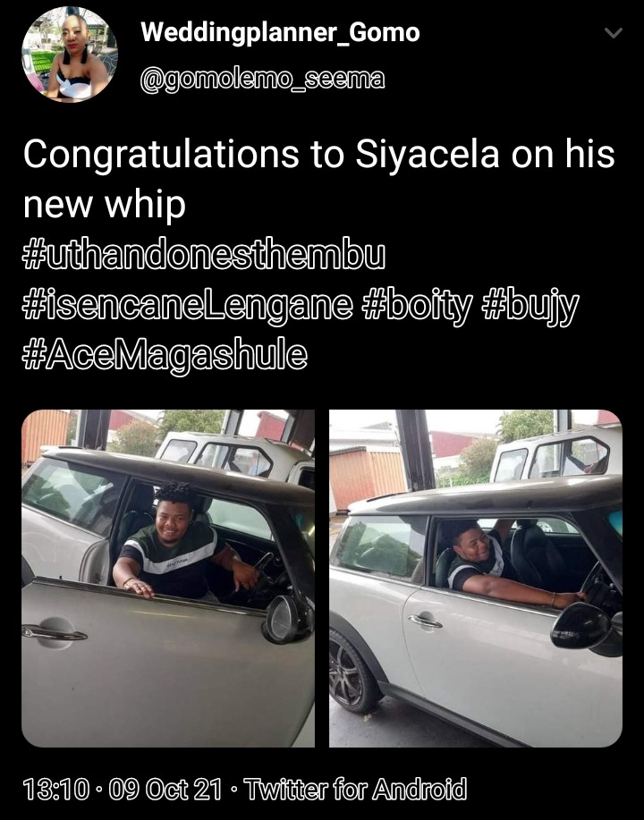Click the 09 Oct 21 date
The image size is (644, 820).
tap(165, 789)
